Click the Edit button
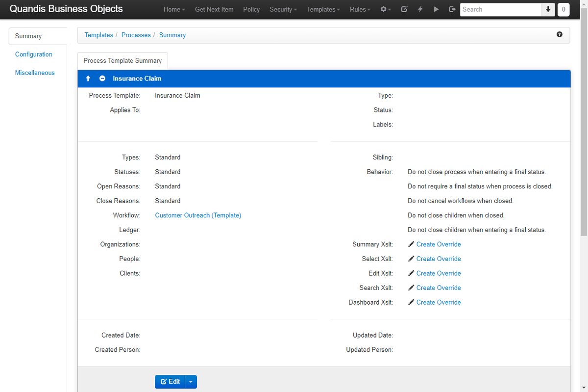Screen dimensions: 588x392 pyautogui.click(x=170, y=382)
